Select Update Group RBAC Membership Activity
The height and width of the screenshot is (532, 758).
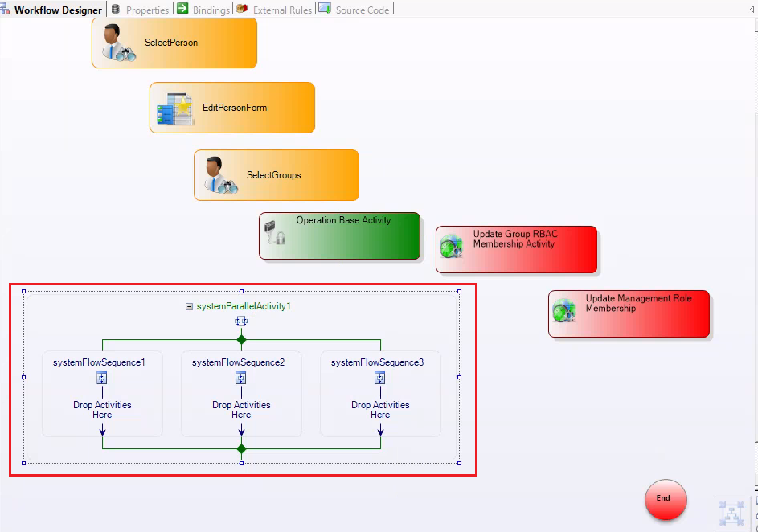(516, 250)
